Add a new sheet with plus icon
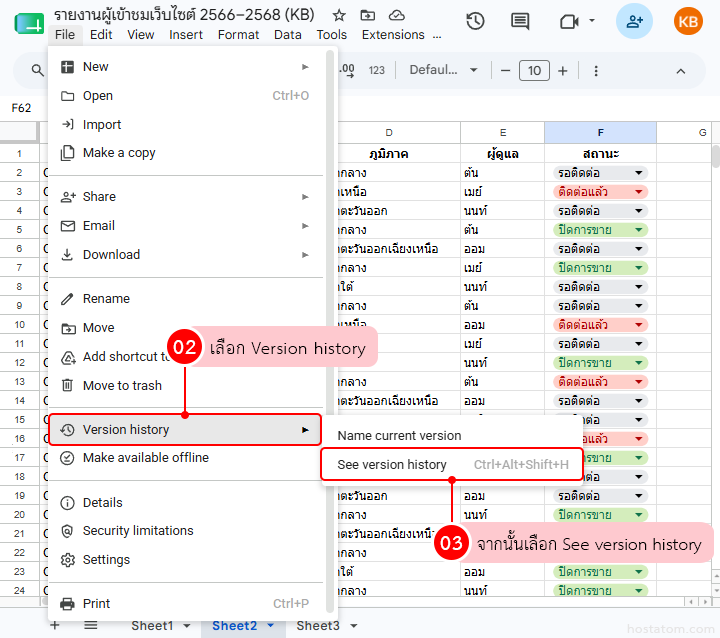The image size is (720, 638). point(55,625)
